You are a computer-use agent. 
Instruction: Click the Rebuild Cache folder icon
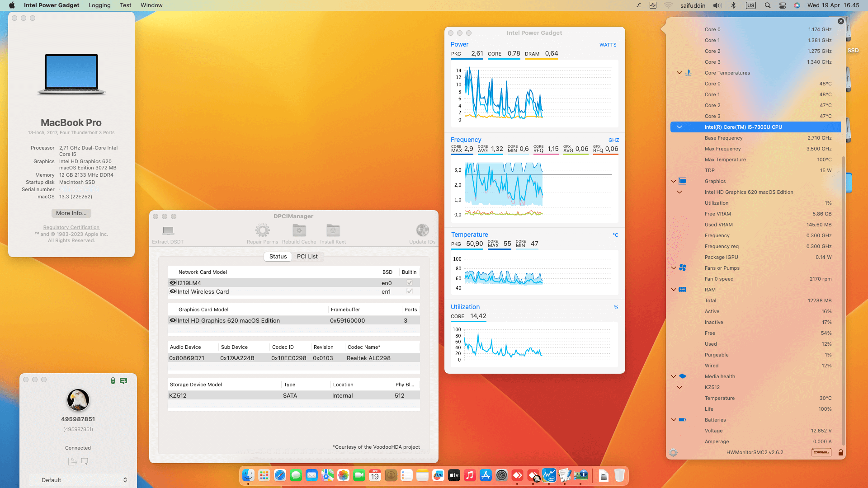tap(299, 230)
